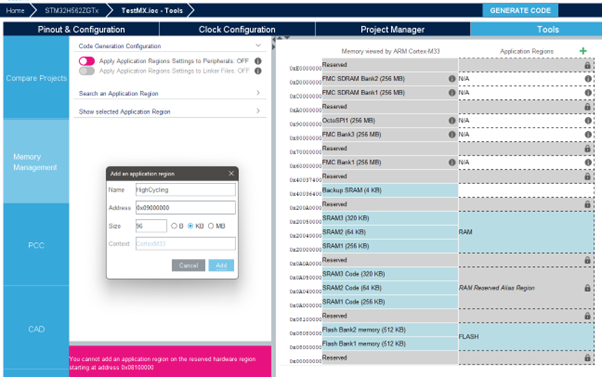Click N/A info icon on FMC Bank3 row
This screenshot has height=377, width=602.
tap(588, 134)
